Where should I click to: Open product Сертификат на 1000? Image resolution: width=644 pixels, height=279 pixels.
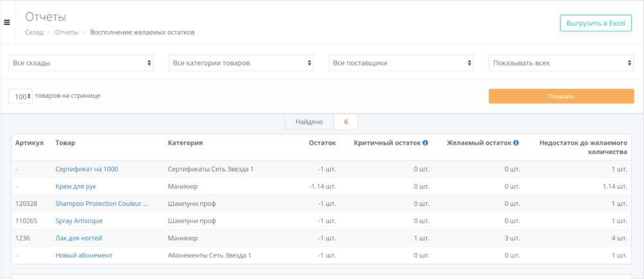coord(87,169)
